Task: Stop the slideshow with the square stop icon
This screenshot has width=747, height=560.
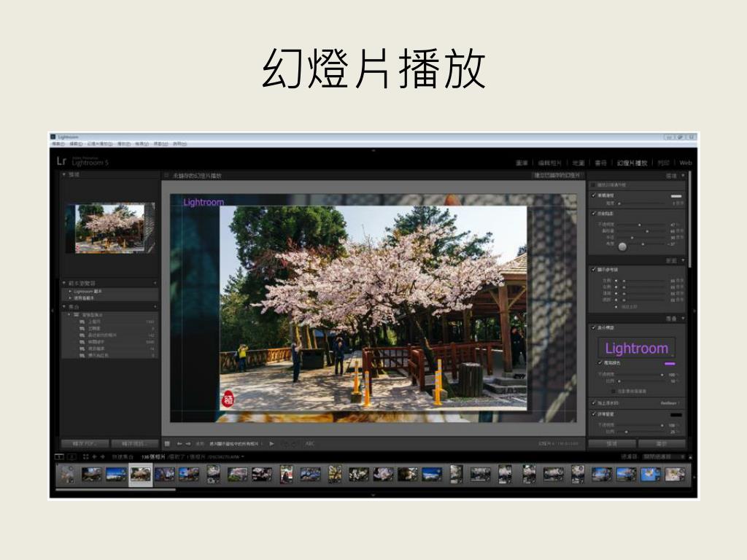Action: pyautogui.click(x=167, y=444)
